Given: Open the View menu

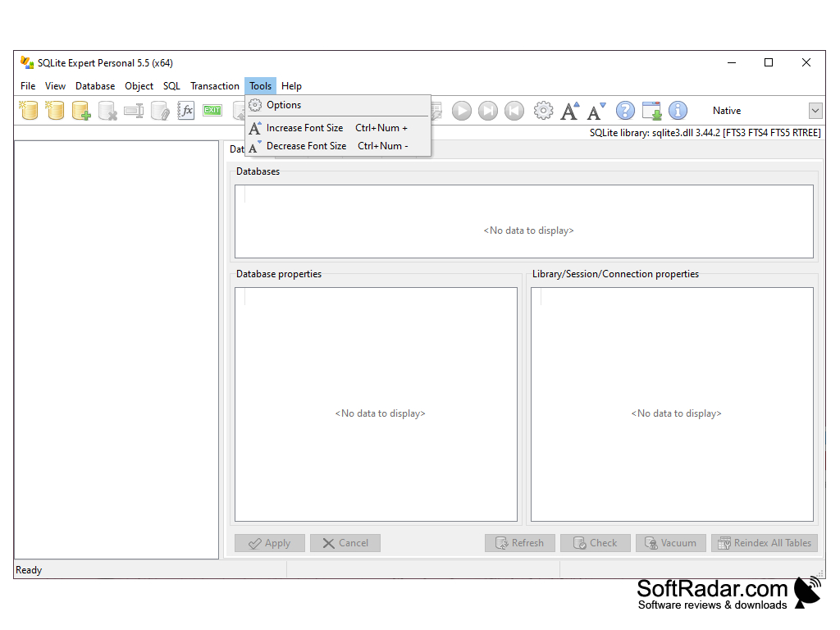Looking at the screenshot, I should [x=55, y=86].
